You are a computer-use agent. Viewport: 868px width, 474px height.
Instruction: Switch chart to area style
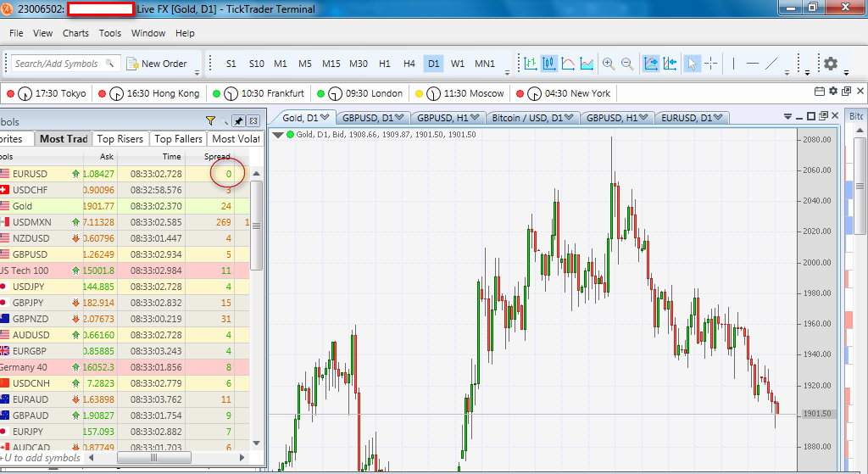[x=587, y=64]
